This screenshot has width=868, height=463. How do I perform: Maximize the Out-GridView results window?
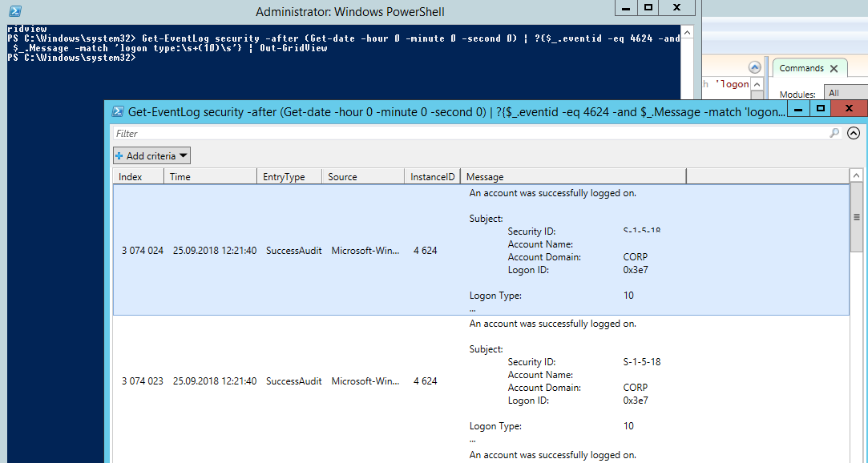(x=820, y=108)
